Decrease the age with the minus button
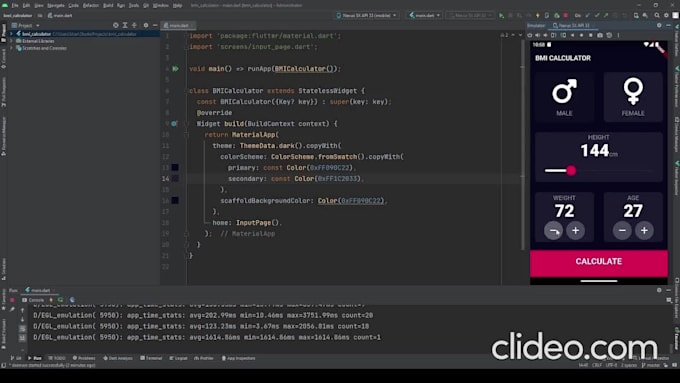 pos(622,230)
